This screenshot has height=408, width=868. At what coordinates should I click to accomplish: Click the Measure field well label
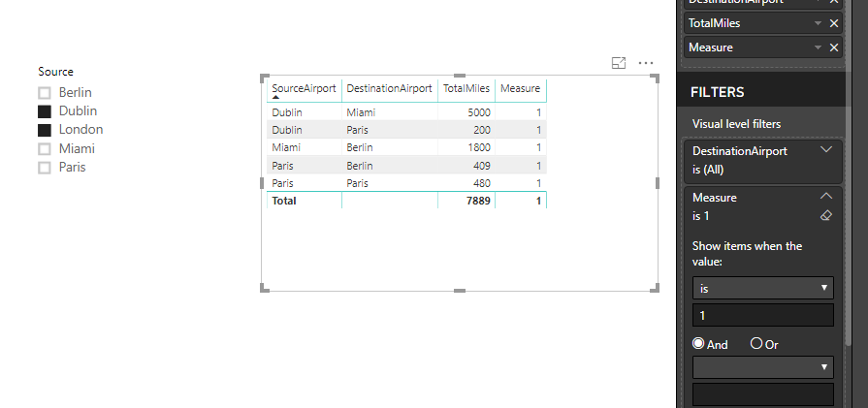pyautogui.click(x=710, y=47)
